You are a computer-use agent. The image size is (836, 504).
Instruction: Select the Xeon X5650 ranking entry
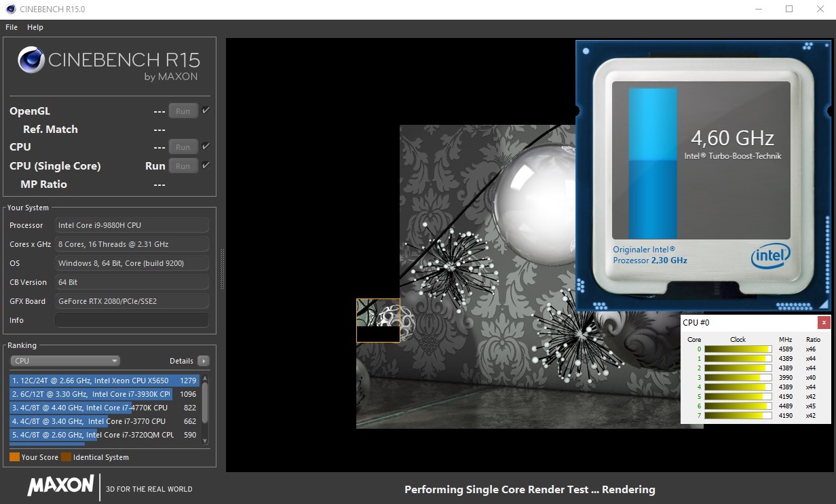tap(104, 381)
